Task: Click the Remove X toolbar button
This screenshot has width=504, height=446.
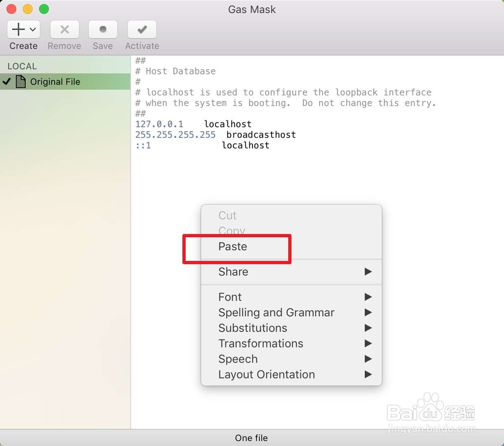Action: [65, 29]
